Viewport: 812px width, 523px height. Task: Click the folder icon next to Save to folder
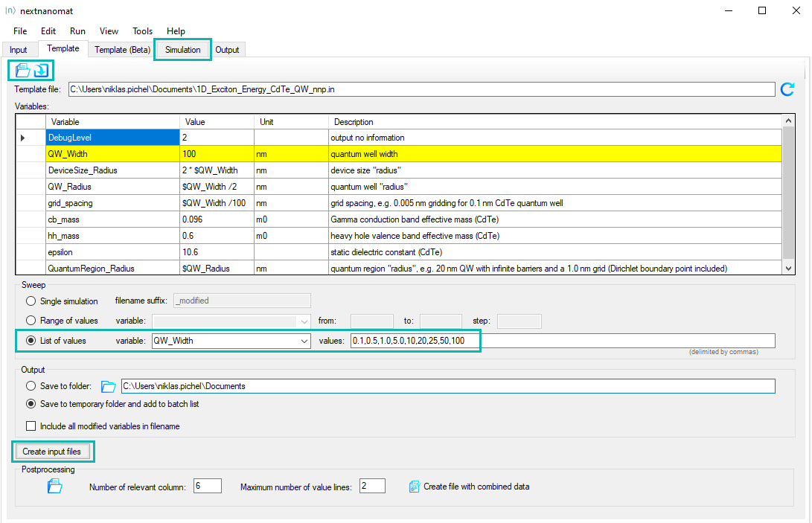tap(108, 385)
